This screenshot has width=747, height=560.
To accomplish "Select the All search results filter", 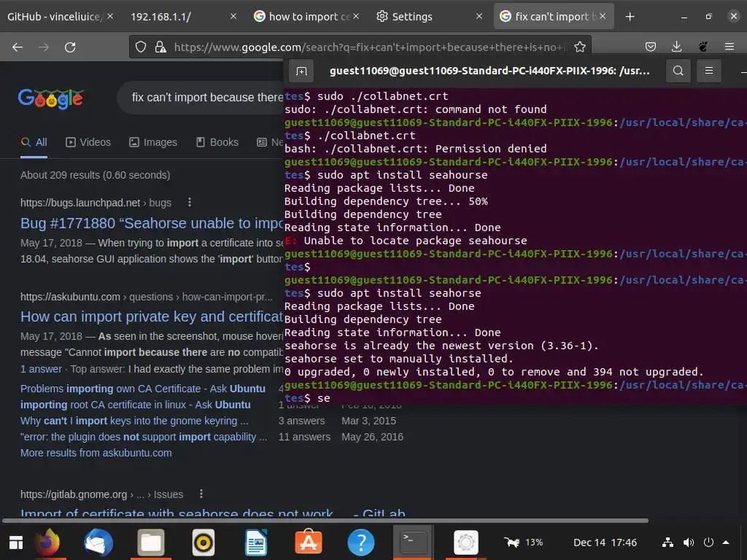I will pos(34,142).
